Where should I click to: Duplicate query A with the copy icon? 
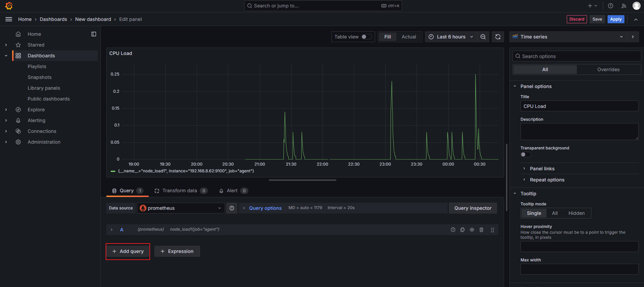pyautogui.click(x=463, y=230)
